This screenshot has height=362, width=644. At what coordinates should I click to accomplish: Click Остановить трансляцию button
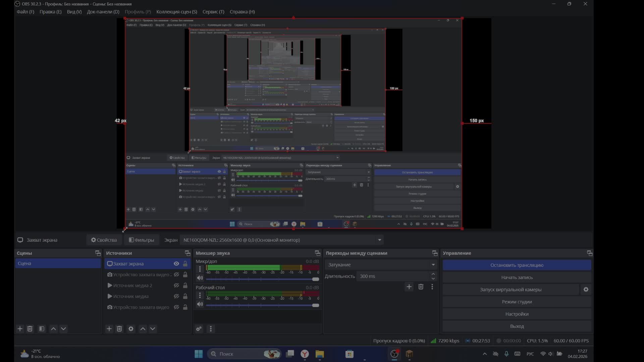click(517, 265)
